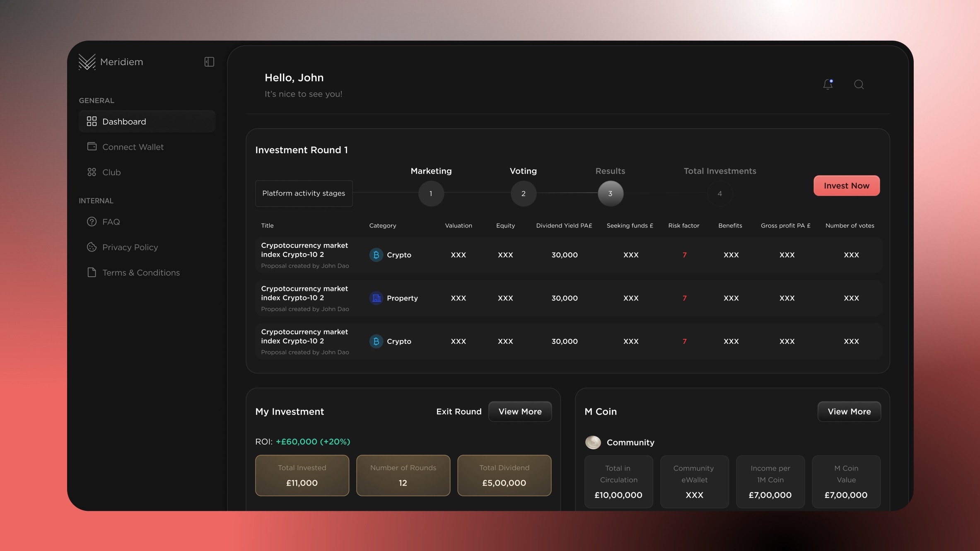Open Terms & Conditions page

(x=147, y=272)
